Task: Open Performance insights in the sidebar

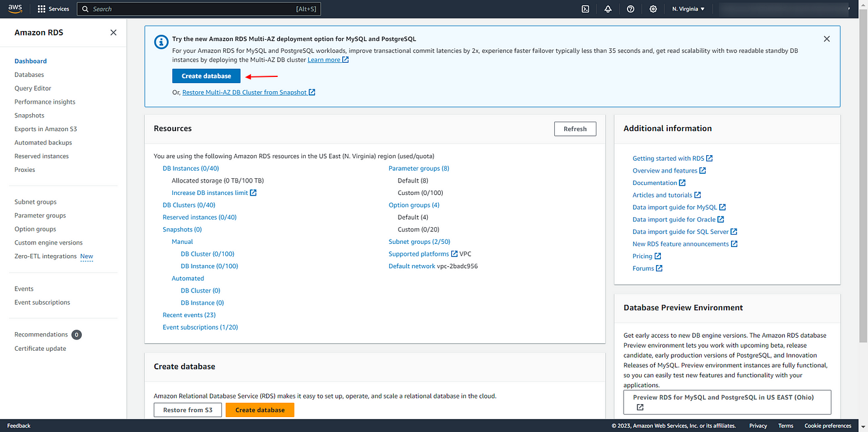Action: point(45,102)
